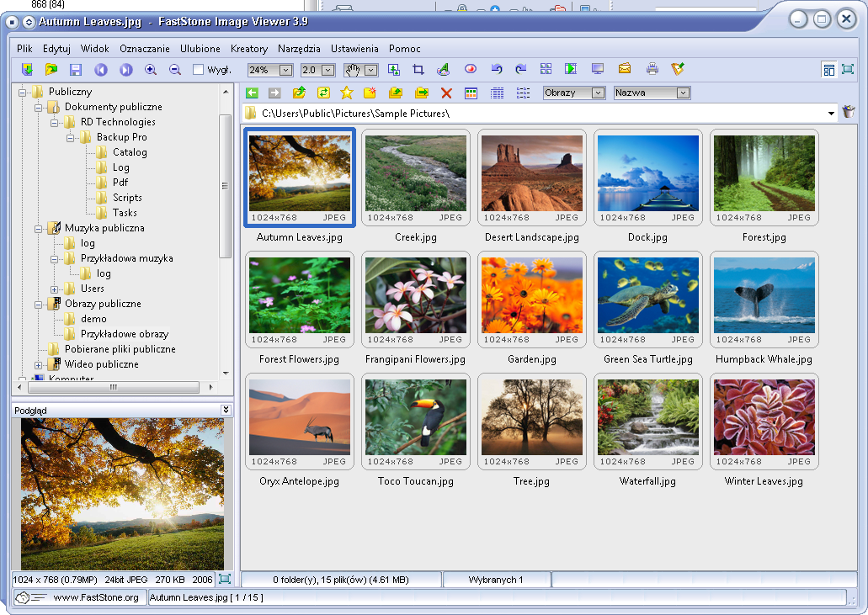
Task: Select the Przykładowe obrazy folder
Action: pyautogui.click(x=125, y=334)
